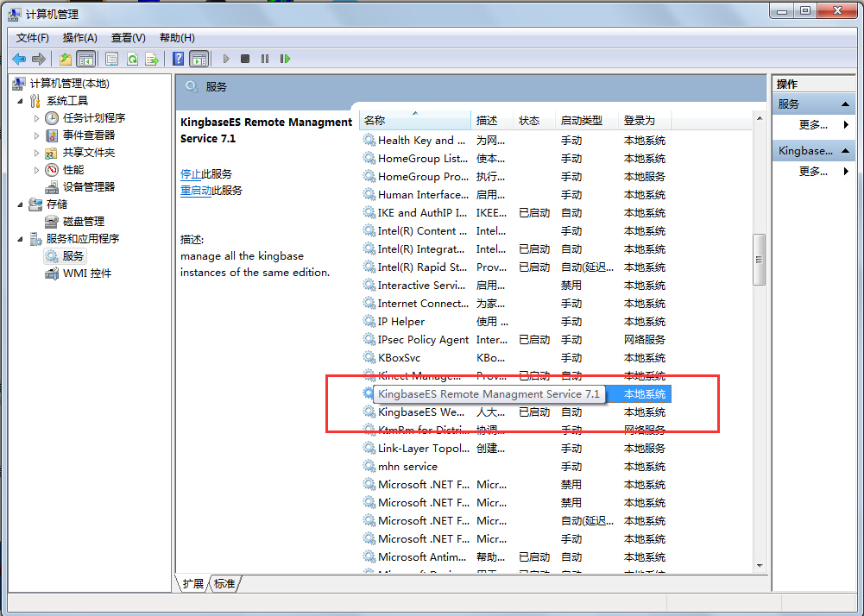Sort by the 名称 column header
864x616 pixels.
click(x=415, y=120)
